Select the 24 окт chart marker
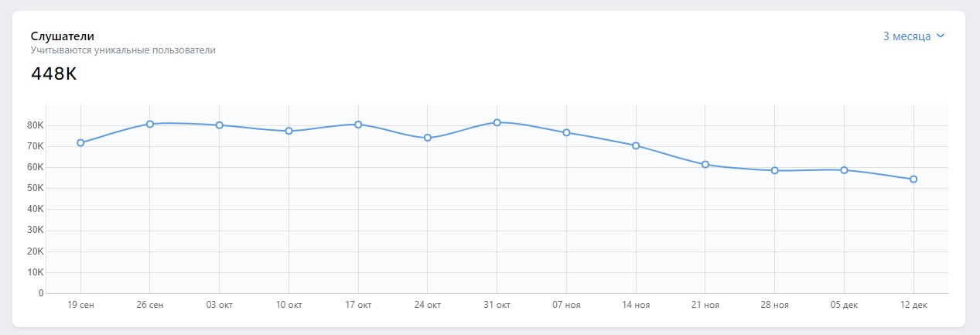This screenshot has height=335, width=980. pos(428,138)
